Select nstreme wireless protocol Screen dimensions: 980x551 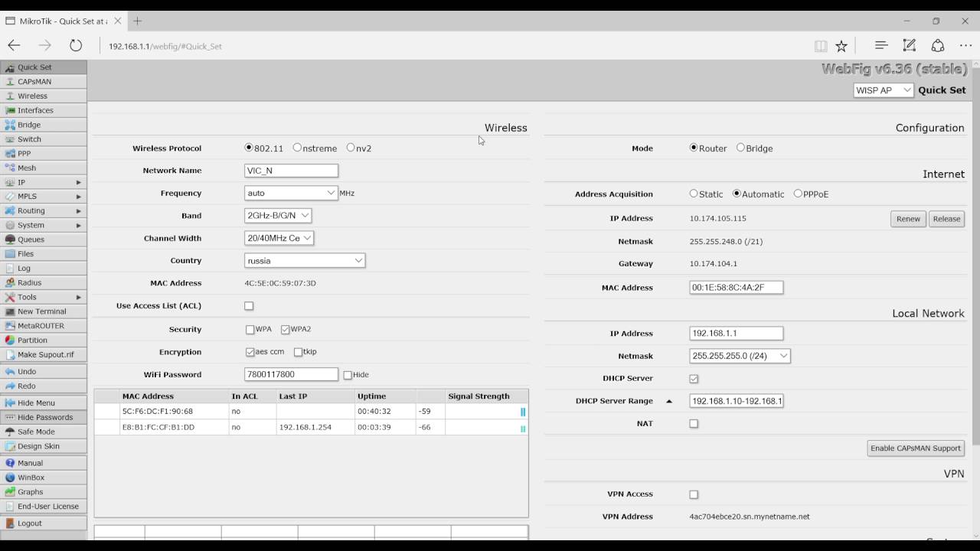[x=297, y=148]
